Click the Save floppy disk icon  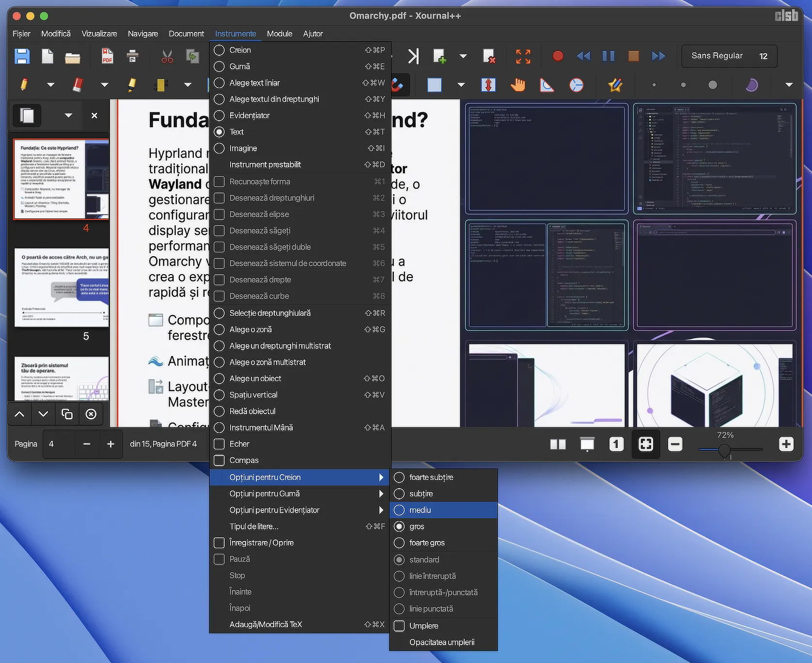[x=22, y=56]
